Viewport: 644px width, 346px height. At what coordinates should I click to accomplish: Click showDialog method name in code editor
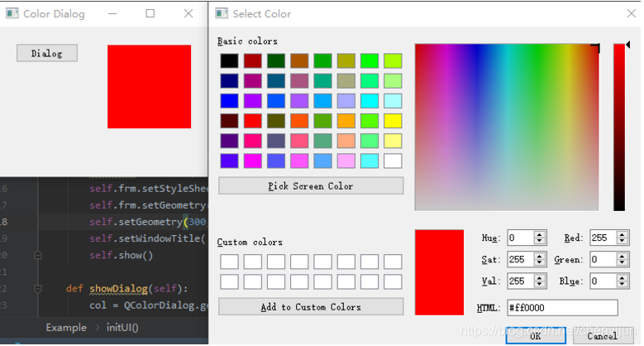click(x=118, y=289)
